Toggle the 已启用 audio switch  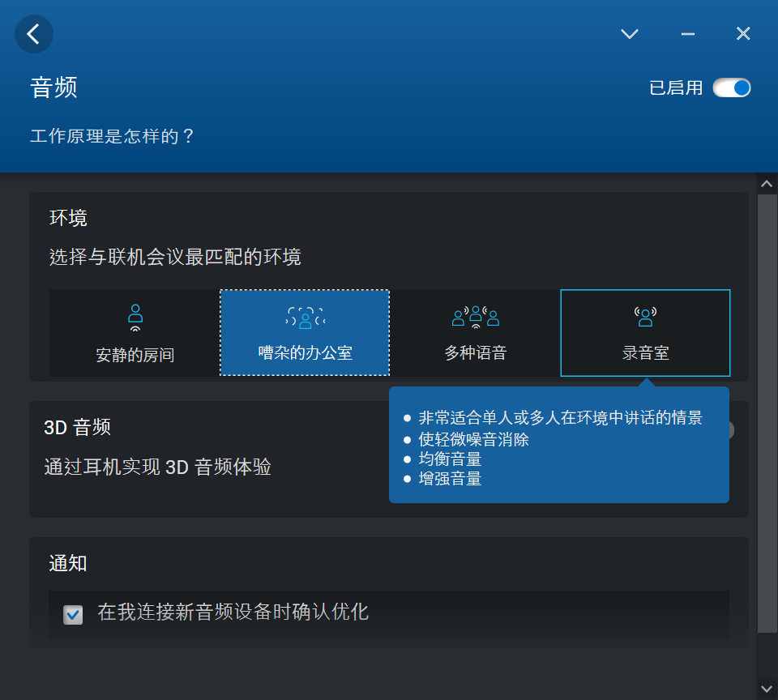(732, 87)
